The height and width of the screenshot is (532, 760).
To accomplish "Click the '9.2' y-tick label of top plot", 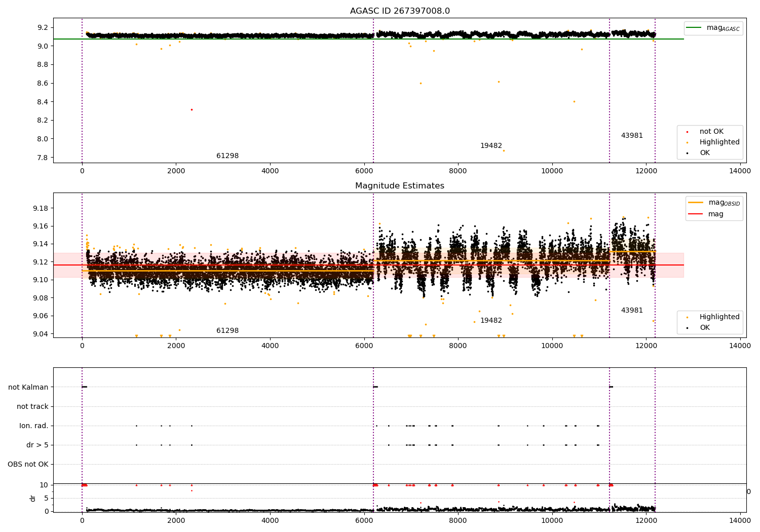I will point(44,27).
